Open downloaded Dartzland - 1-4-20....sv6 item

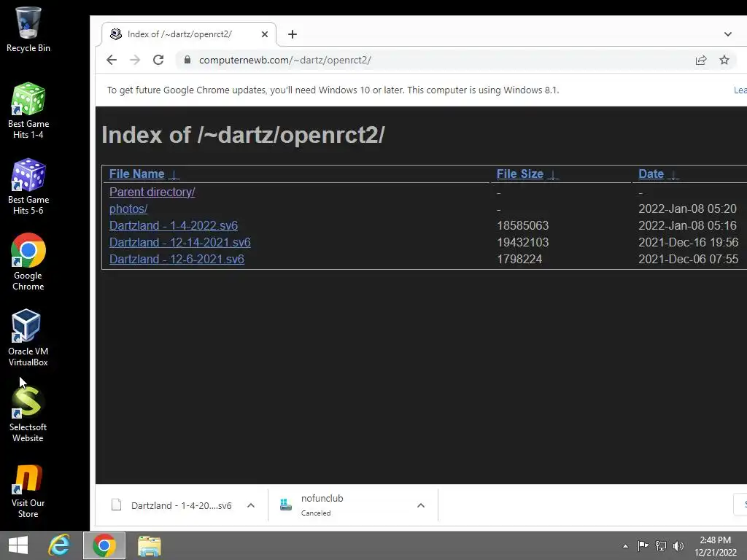pyautogui.click(x=171, y=505)
